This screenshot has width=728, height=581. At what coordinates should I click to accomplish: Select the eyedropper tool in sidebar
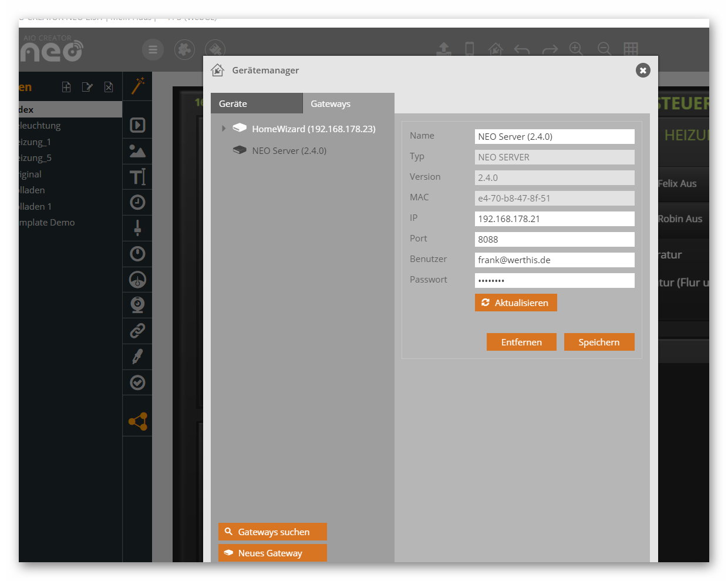[137, 357]
